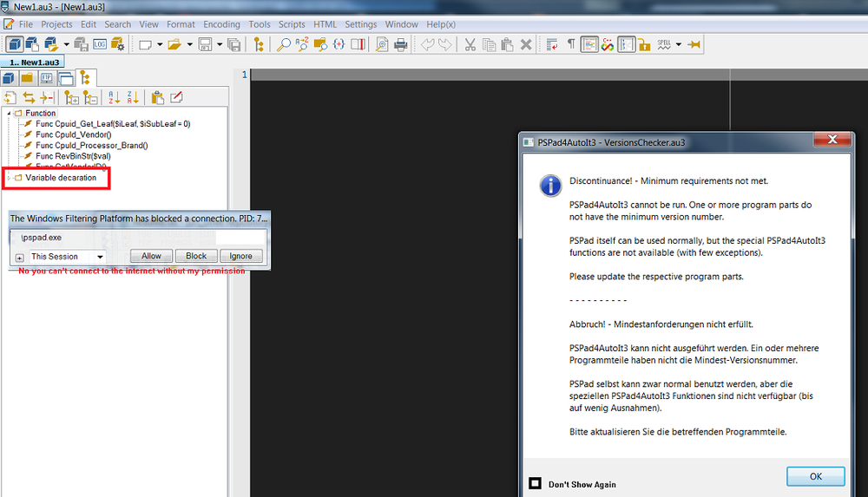868x497 pixels.
Task: Click Allow in the firewall prompt
Action: tap(151, 256)
